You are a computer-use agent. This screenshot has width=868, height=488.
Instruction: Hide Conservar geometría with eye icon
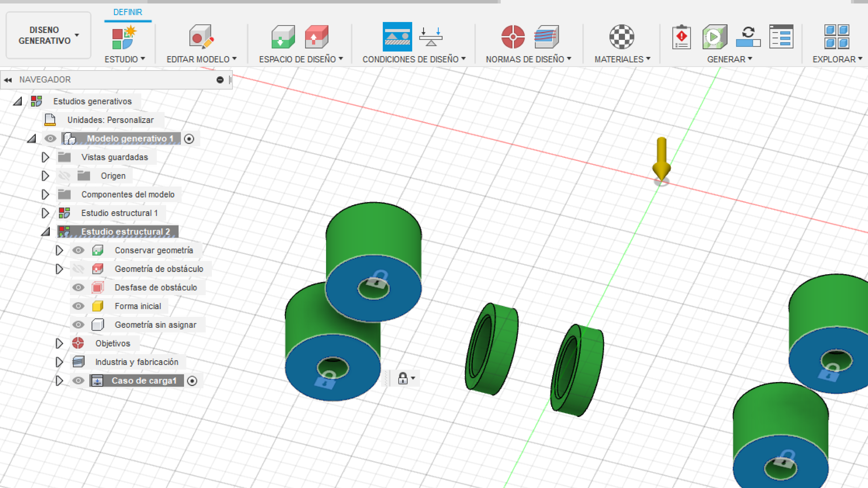78,250
